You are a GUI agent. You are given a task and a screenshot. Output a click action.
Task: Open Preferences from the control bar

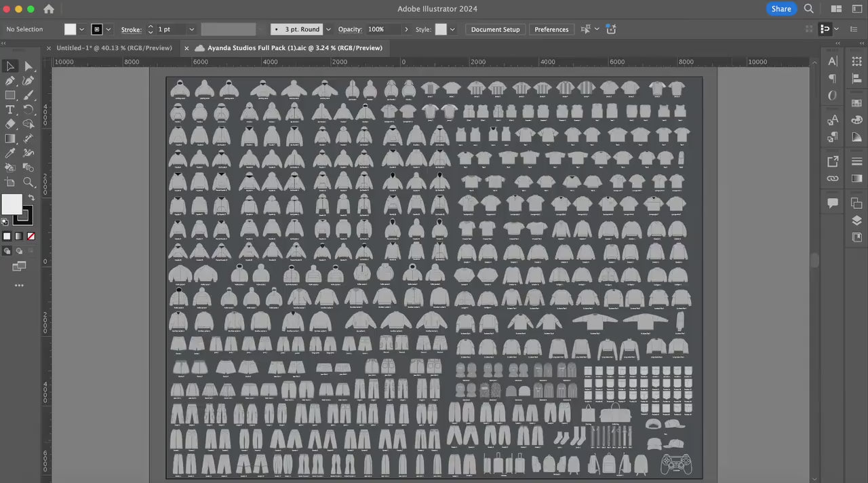(x=551, y=29)
